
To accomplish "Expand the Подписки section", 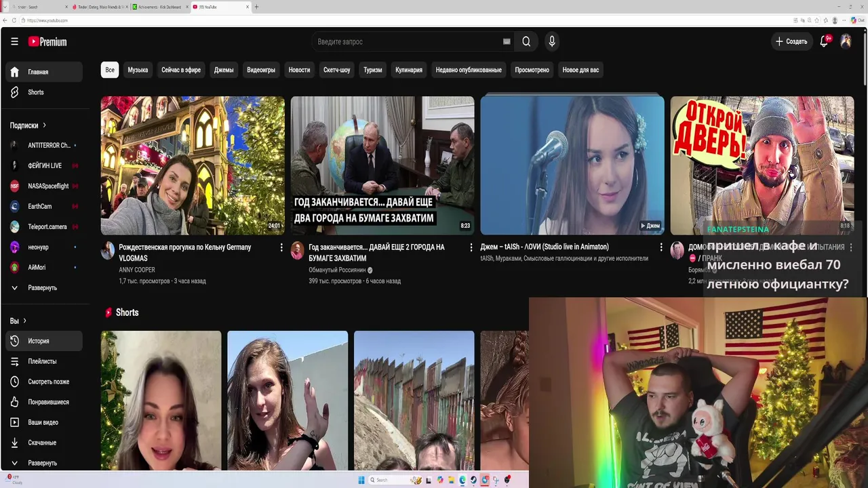I will click(28, 125).
